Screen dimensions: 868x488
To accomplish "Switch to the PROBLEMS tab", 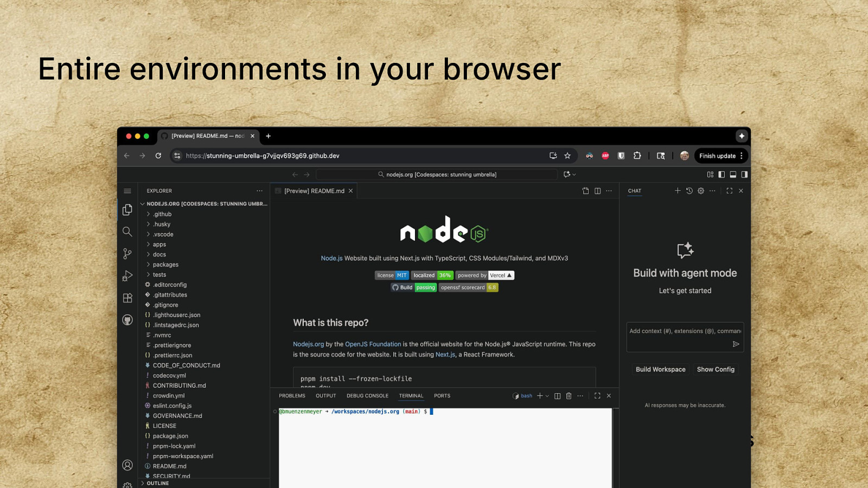I will (x=292, y=396).
